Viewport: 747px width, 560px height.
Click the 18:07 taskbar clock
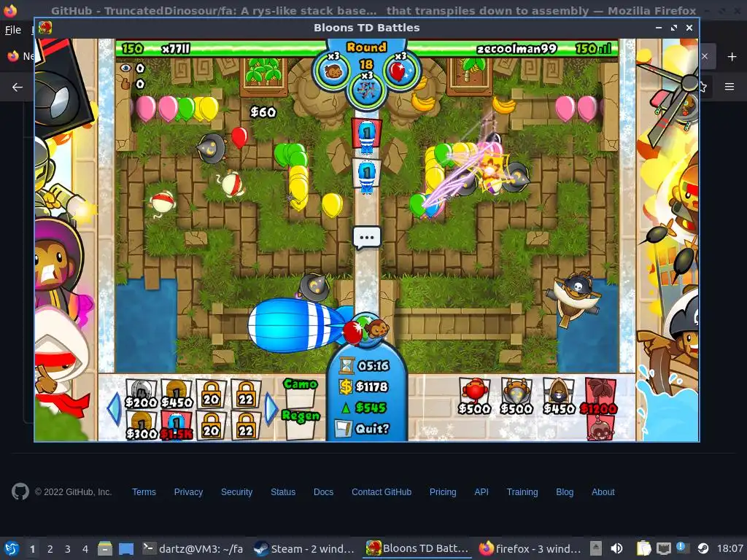pyautogui.click(x=729, y=548)
